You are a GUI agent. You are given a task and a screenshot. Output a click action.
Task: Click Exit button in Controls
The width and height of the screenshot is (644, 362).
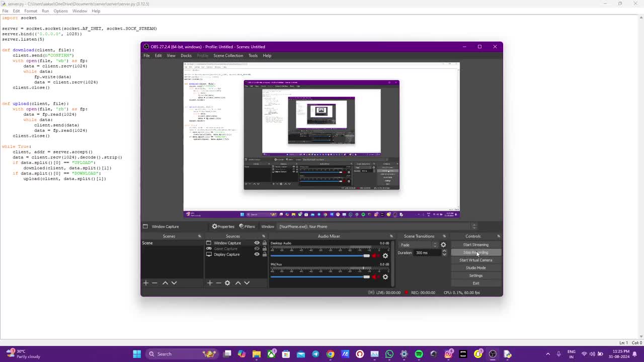475,283
